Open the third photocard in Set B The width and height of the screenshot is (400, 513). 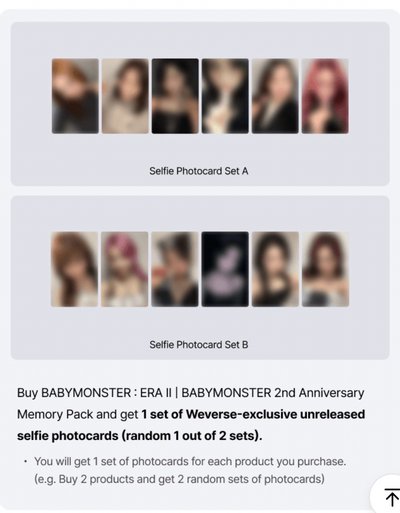tap(175, 269)
